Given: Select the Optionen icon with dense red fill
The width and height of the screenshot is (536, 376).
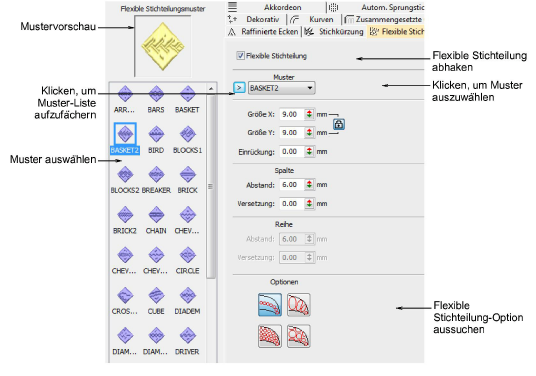Looking at the screenshot, I should pos(270,336).
